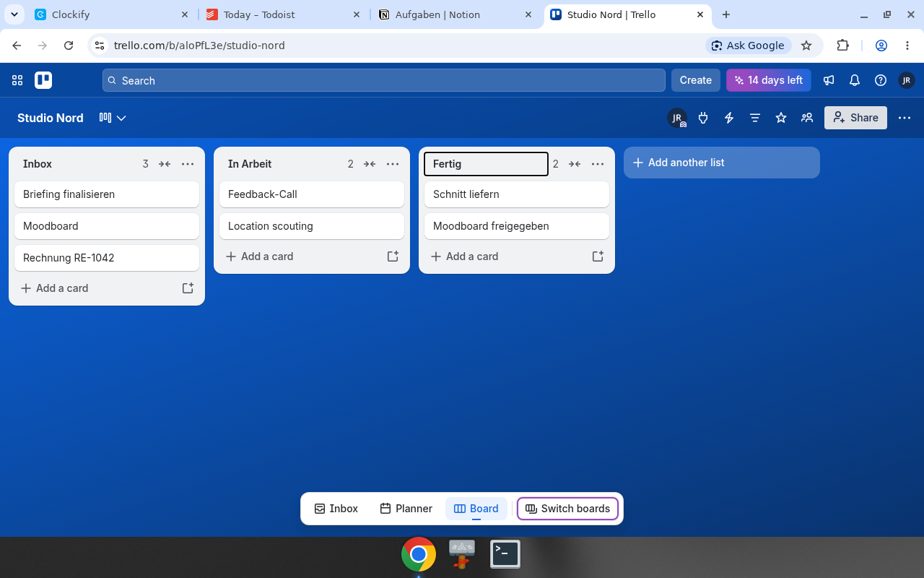
Task: Collapse the Inbox list
Action: click(x=165, y=164)
